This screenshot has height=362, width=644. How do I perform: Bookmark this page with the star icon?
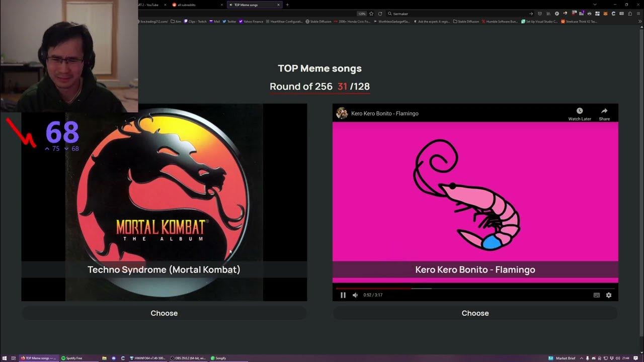click(x=371, y=14)
